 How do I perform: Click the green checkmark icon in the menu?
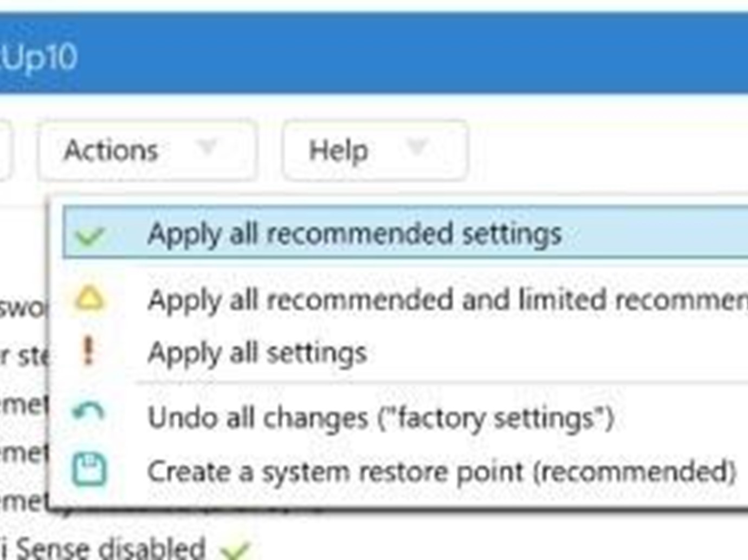tap(89, 236)
